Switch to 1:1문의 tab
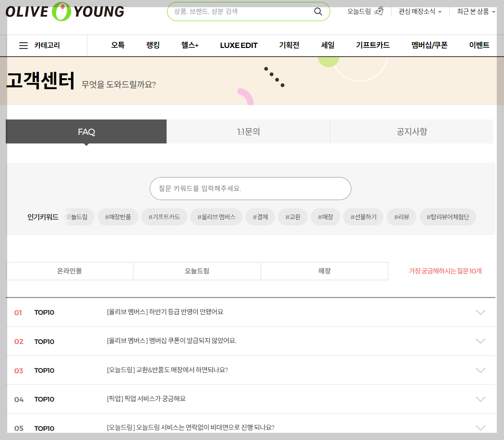 (x=248, y=131)
